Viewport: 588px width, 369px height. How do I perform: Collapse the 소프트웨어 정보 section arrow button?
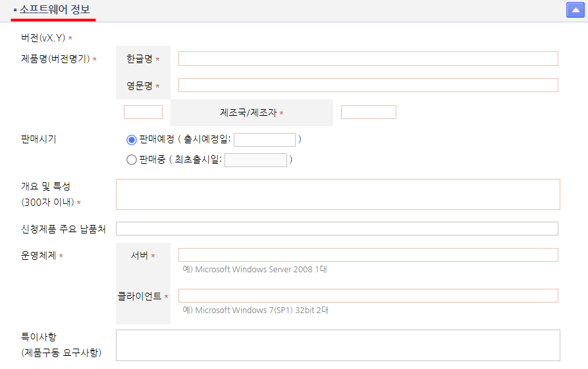575,10
